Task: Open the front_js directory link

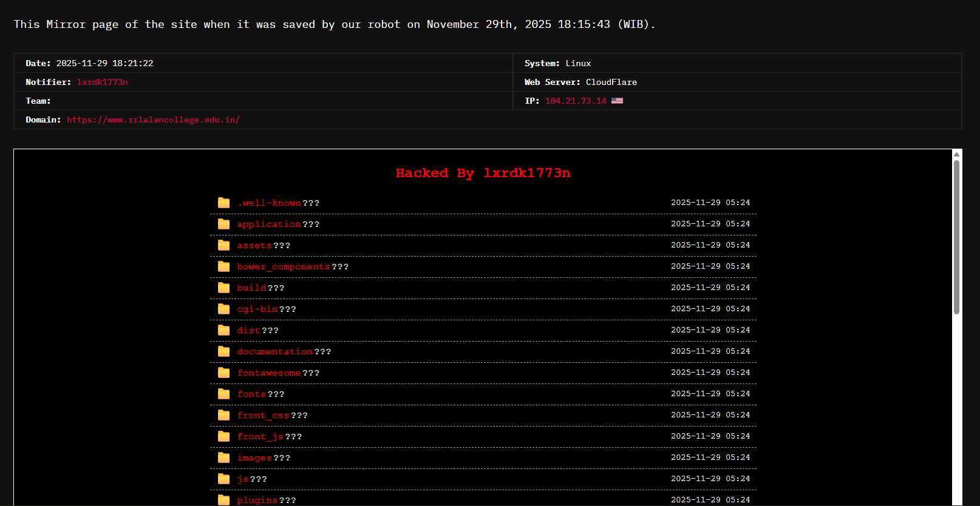Action: [260, 436]
